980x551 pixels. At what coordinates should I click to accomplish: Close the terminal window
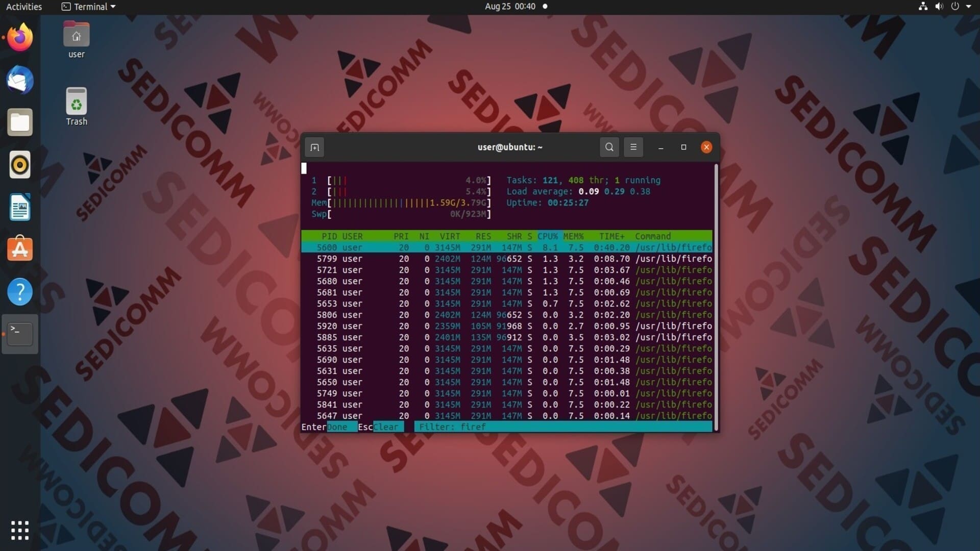pyautogui.click(x=706, y=147)
